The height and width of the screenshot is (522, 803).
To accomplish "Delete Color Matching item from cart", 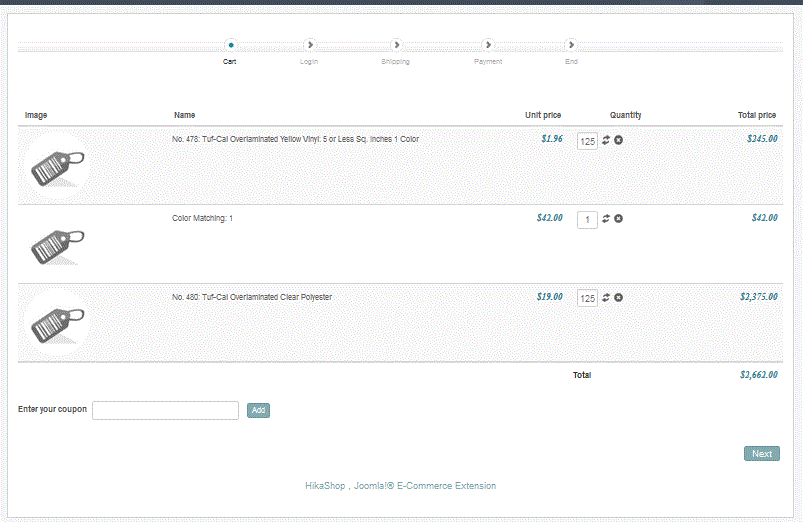I will pos(619,218).
